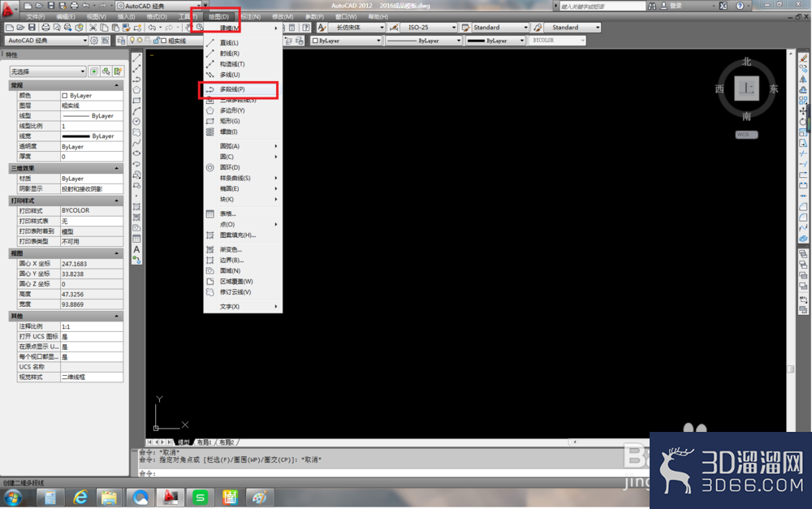Select the Polygon tool in draw toolbar
The height and width of the screenshot is (509, 812).
point(136,89)
